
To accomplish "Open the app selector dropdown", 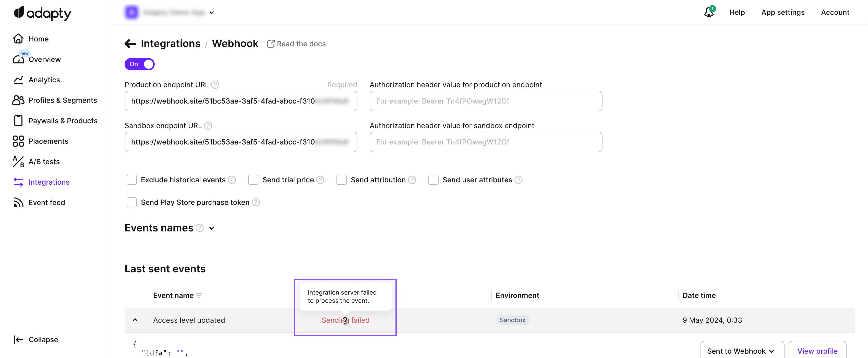I will point(212,12).
